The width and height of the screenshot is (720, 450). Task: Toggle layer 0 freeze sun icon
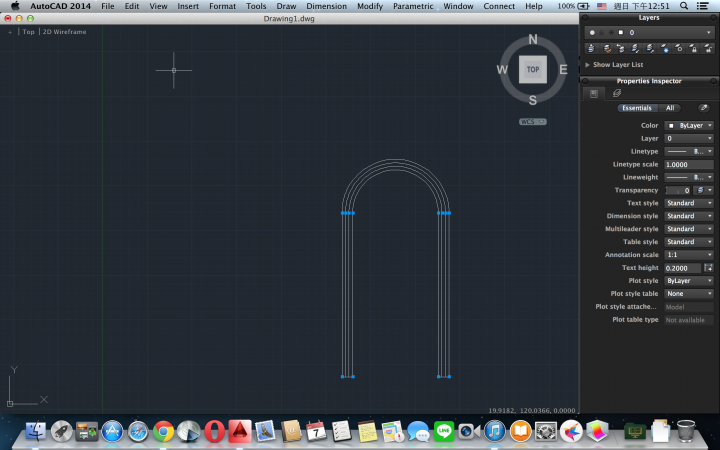(x=611, y=33)
